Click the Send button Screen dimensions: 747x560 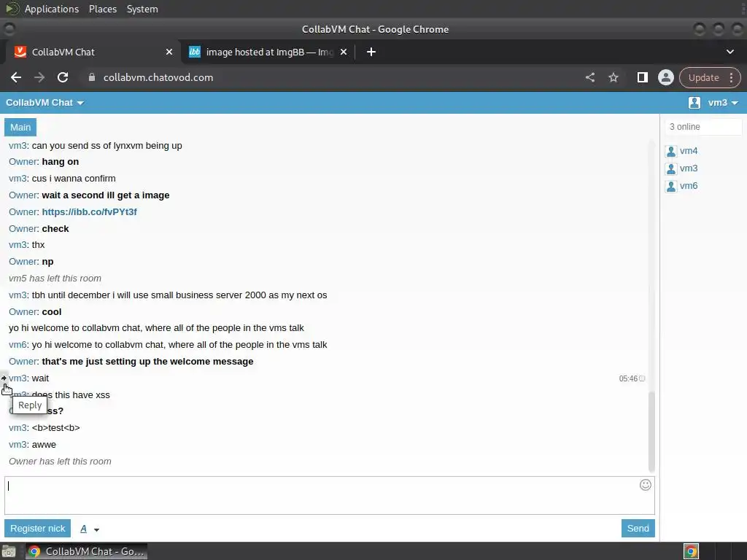638,528
